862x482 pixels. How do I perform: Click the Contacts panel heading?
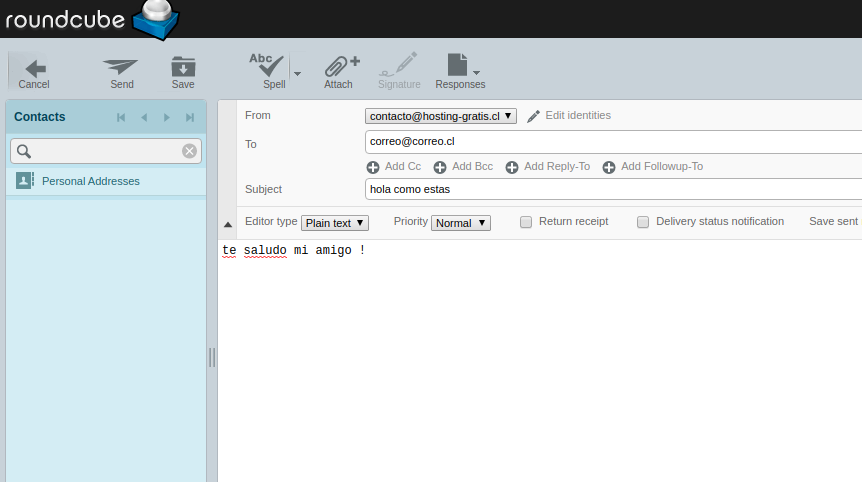click(40, 117)
